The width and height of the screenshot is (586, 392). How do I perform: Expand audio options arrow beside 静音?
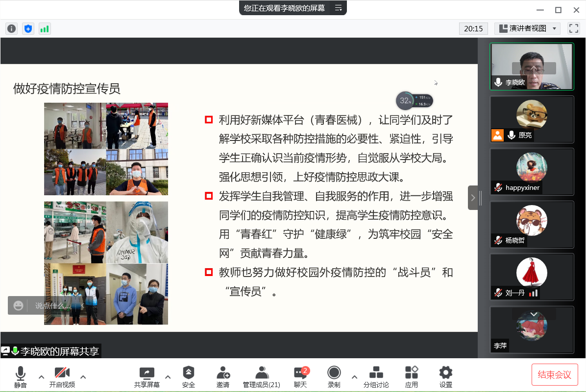(41, 377)
